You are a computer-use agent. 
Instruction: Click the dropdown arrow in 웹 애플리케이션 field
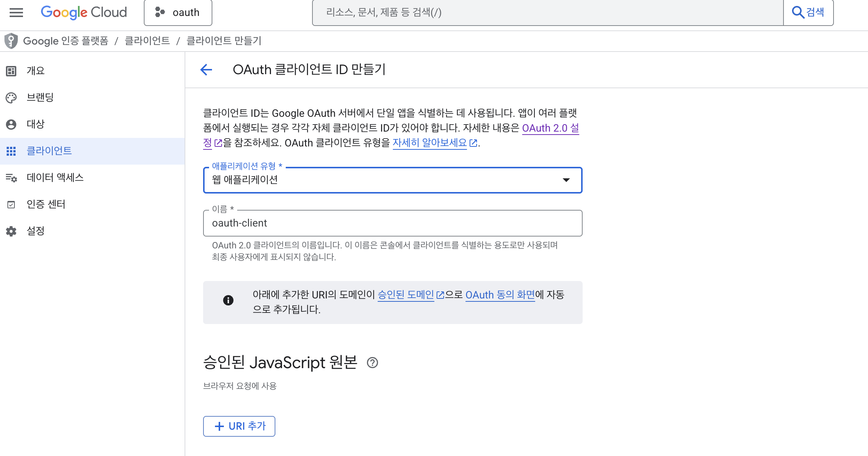tap(566, 180)
